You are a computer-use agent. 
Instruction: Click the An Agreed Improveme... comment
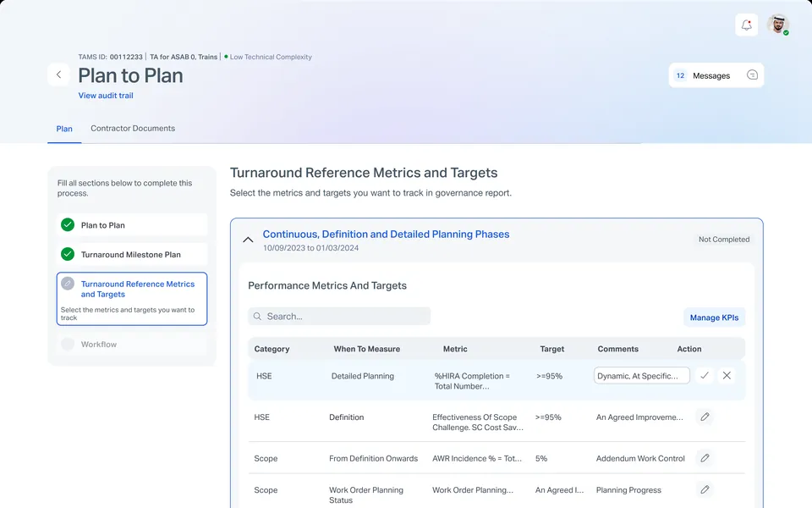[639, 417]
